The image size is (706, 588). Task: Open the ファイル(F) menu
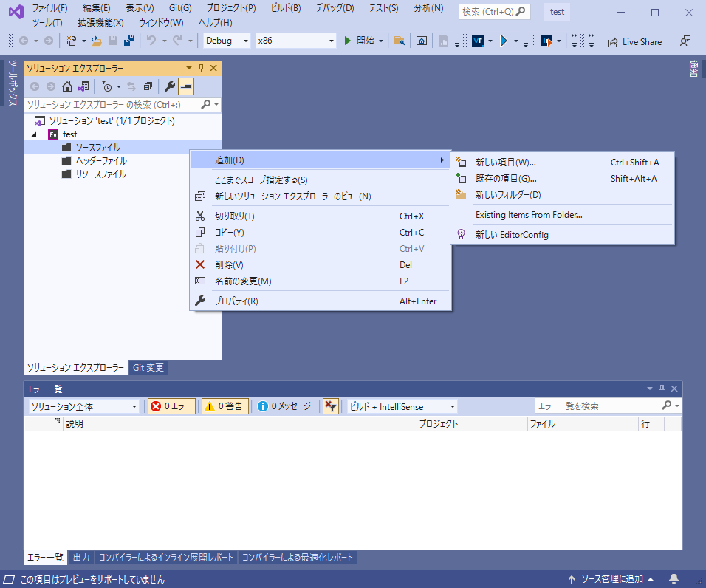click(x=49, y=8)
